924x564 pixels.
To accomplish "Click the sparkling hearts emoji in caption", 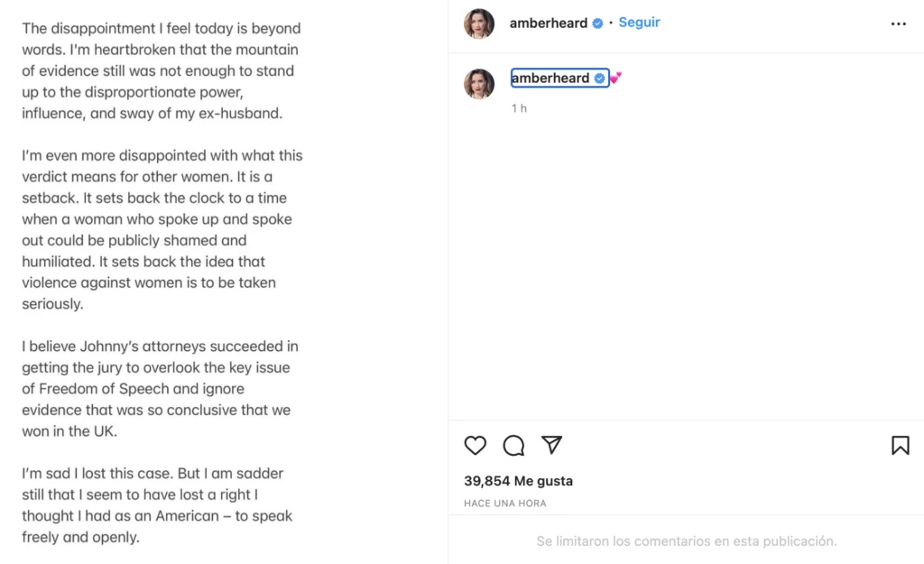I will 616,79.
